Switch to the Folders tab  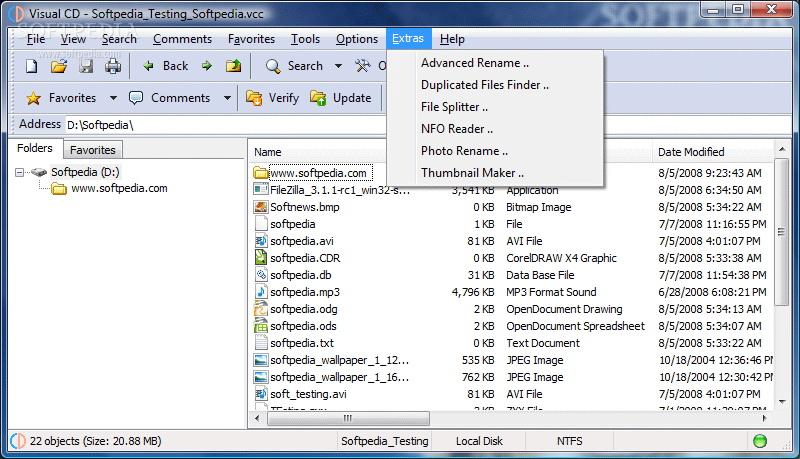[x=35, y=148]
